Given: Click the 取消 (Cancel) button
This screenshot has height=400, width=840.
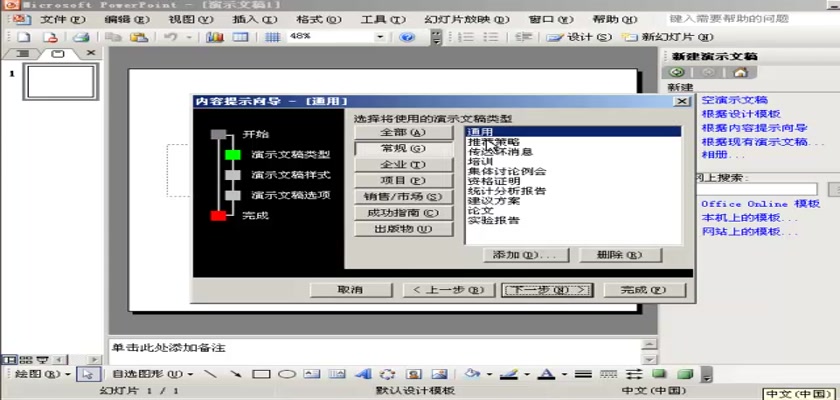Looking at the screenshot, I should pyautogui.click(x=351, y=290).
